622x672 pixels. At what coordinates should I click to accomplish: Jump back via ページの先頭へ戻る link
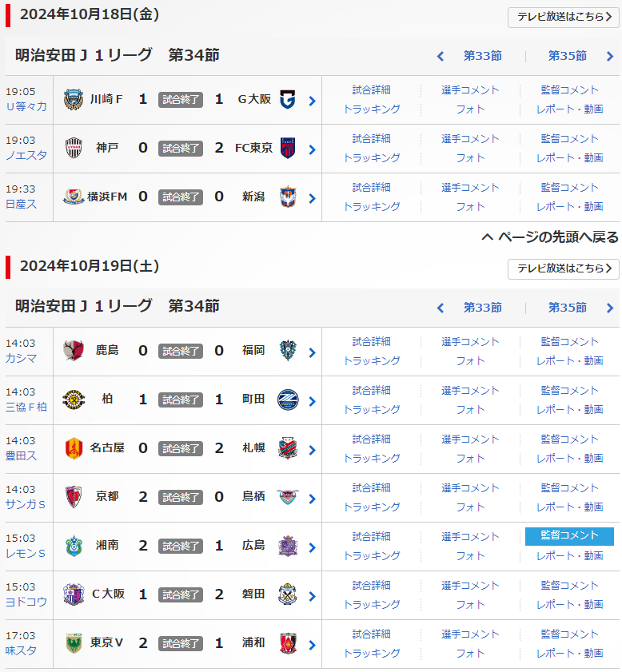coord(550,237)
